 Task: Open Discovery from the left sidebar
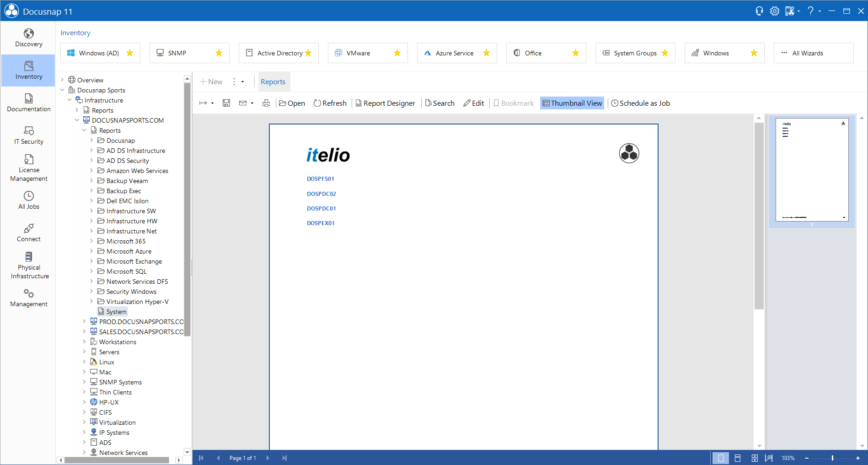click(28, 37)
